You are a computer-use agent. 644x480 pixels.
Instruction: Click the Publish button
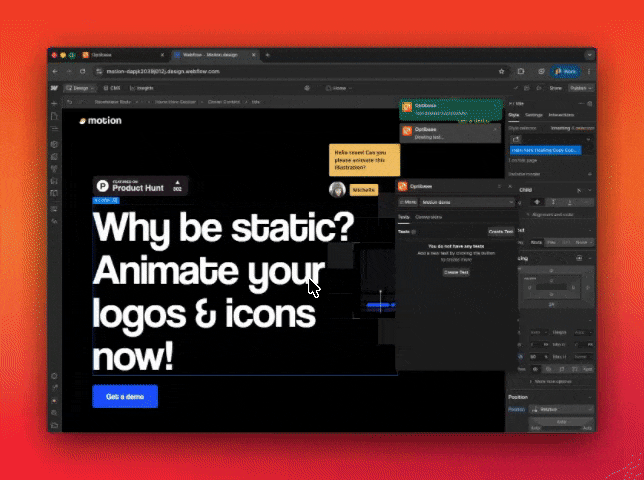coord(580,88)
